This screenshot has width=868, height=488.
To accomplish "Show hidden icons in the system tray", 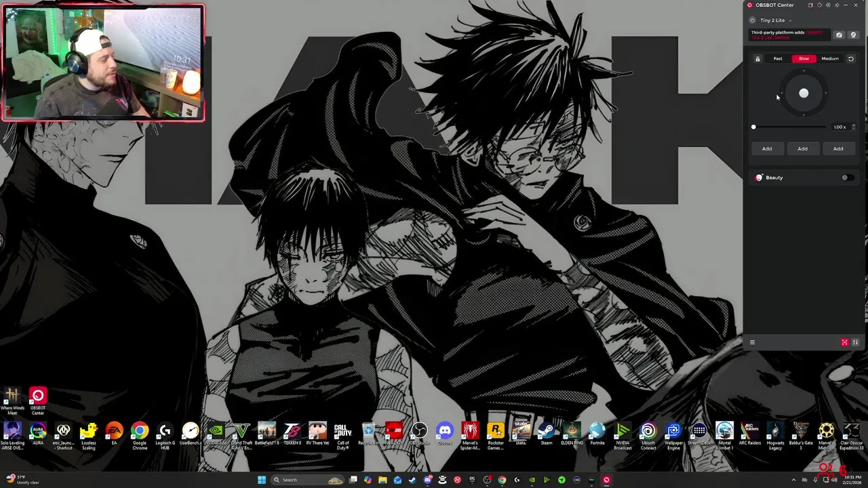I will click(793, 480).
